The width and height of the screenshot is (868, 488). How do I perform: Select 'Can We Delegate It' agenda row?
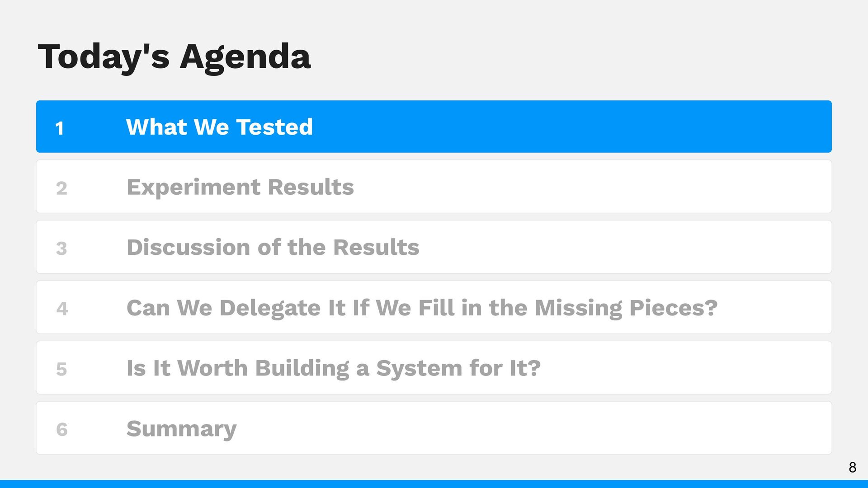click(x=434, y=307)
